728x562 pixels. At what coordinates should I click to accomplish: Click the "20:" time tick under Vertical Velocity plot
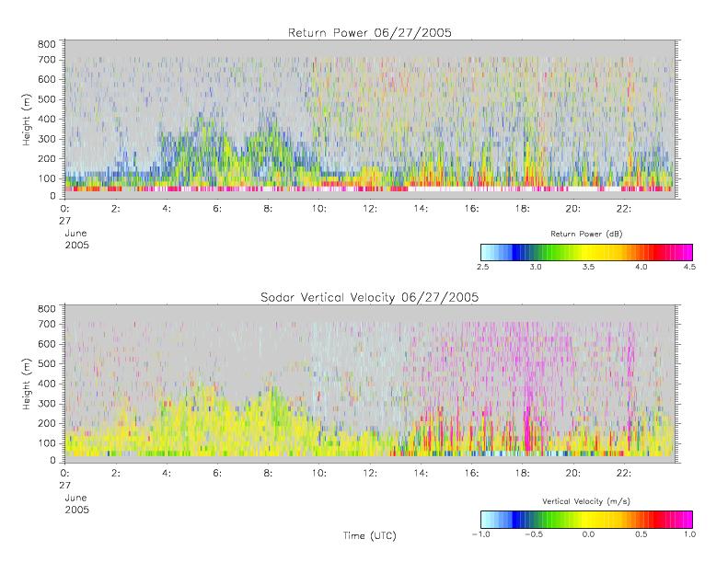click(573, 474)
